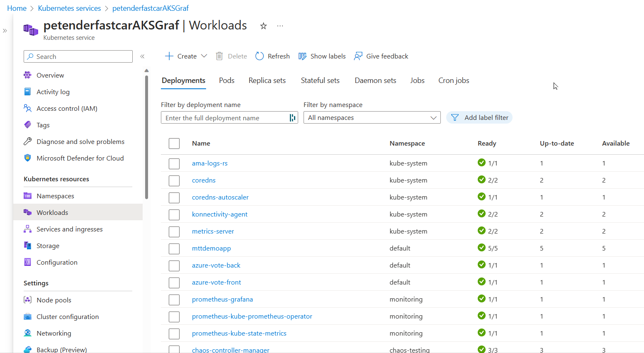Viewport: 644px width, 353px height.
Task: Open the ellipsis menu next to the star
Action: click(280, 26)
